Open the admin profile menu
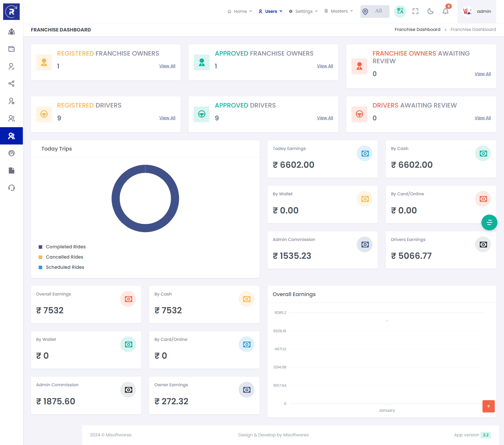Image resolution: width=504 pixels, height=445 pixels. coord(477,11)
